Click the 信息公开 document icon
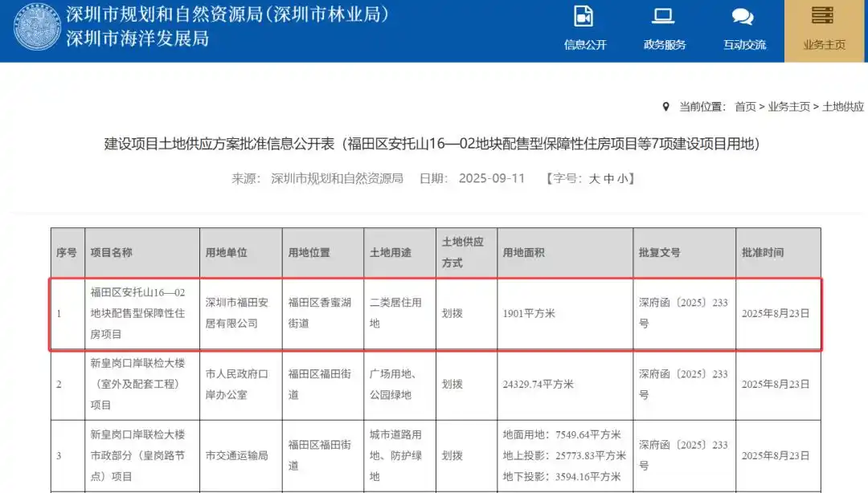 (x=582, y=15)
